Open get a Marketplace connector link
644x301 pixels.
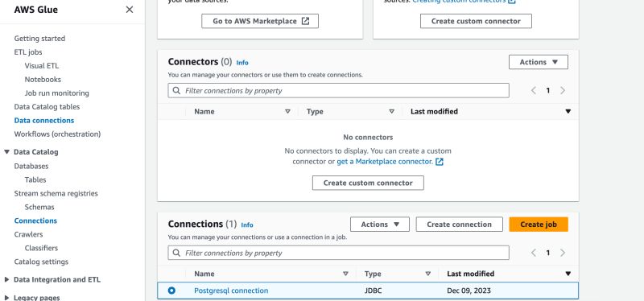tap(385, 162)
